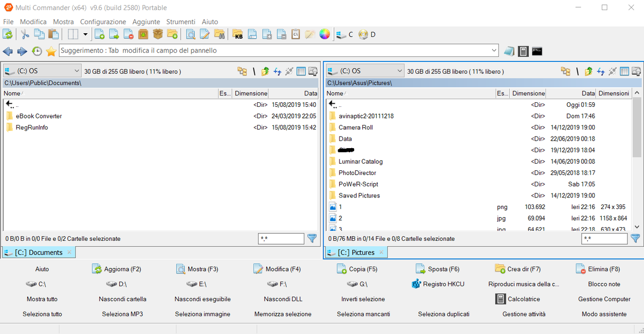Open the Strumenti menu

click(x=181, y=22)
